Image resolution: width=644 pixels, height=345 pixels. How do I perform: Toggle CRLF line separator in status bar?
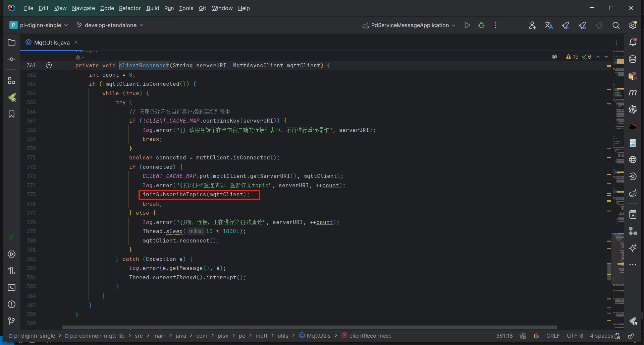coord(553,336)
